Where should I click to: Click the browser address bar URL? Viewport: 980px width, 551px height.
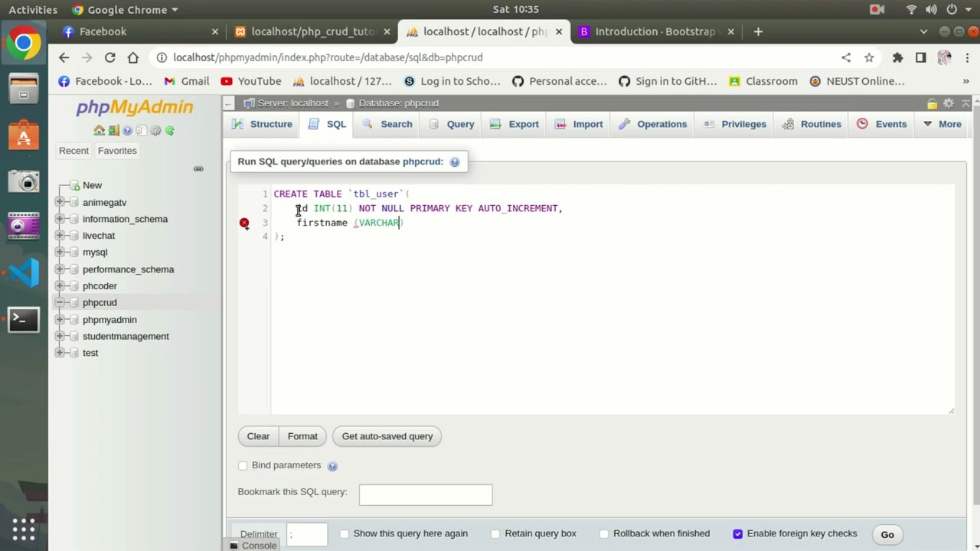click(328, 57)
